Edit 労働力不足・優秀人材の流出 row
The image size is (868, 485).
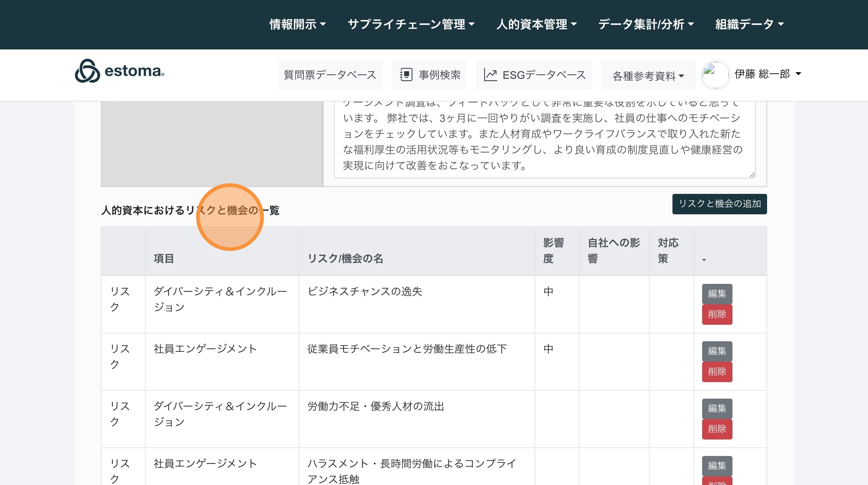pos(717,408)
